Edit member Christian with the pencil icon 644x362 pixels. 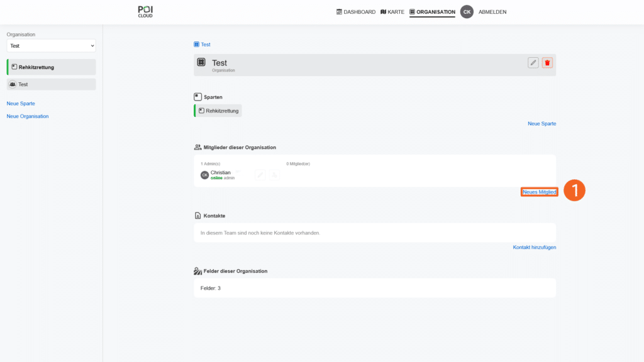click(x=260, y=175)
